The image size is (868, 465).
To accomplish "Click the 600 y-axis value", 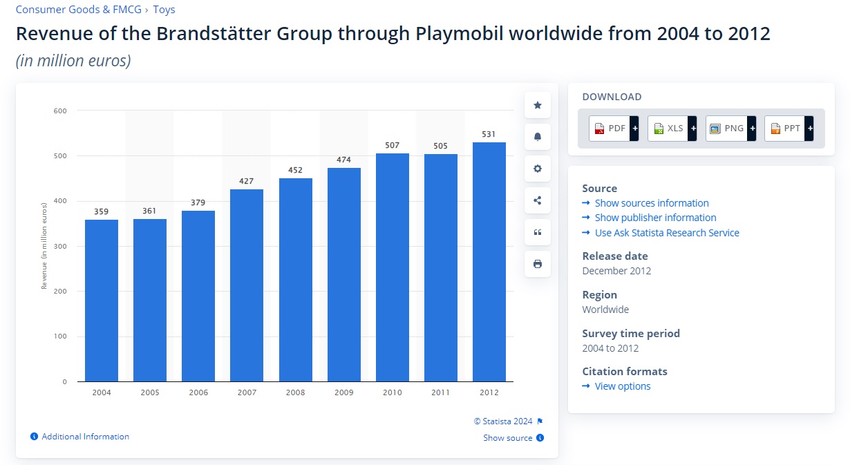I will [60, 111].
